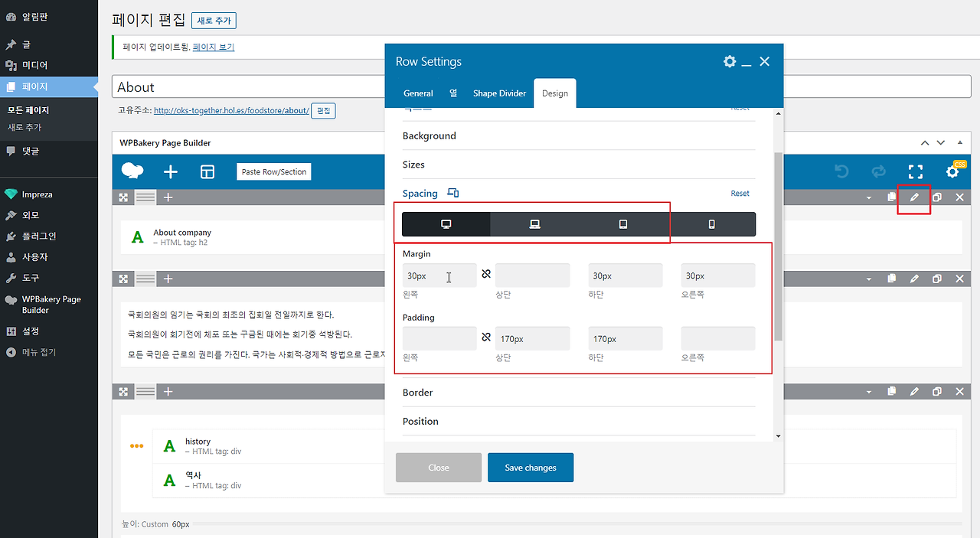Enter fullscreen builder mode
Image resolution: width=980 pixels, height=538 pixels.
[916, 171]
